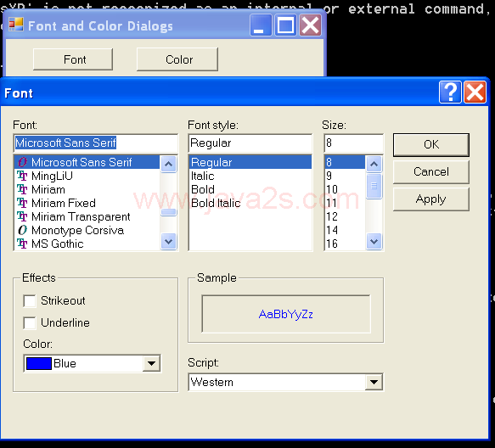The image size is (495, 448).
Task: Click the size list scrollbar thumb
Action: pos(374,186)
